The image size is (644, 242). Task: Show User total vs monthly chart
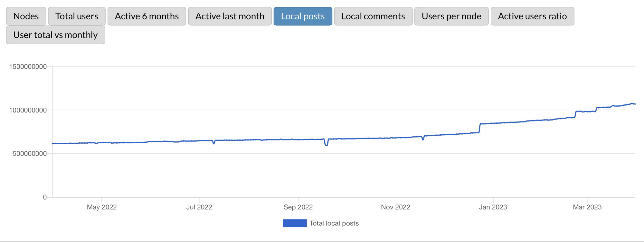point(55,35)
